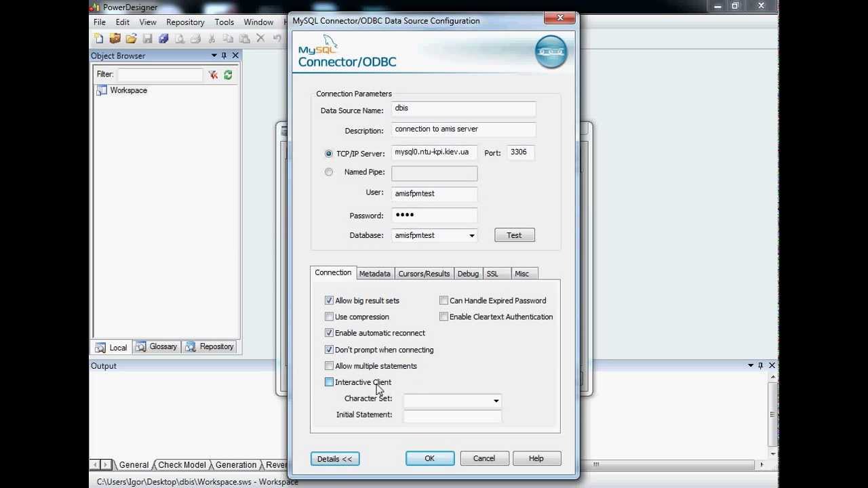Click the New Model toolbar icon
The height and width of the screenshot is (488, 868).
coord(99,39)
